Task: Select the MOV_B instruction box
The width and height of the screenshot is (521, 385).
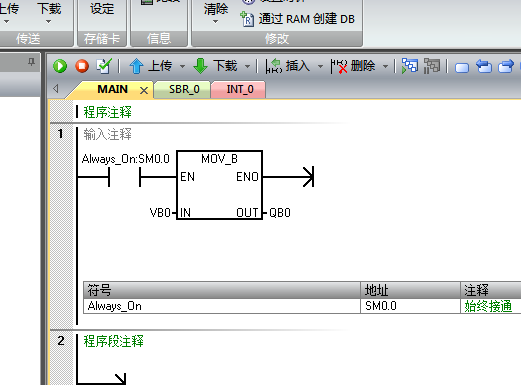Action: [219, 185]
